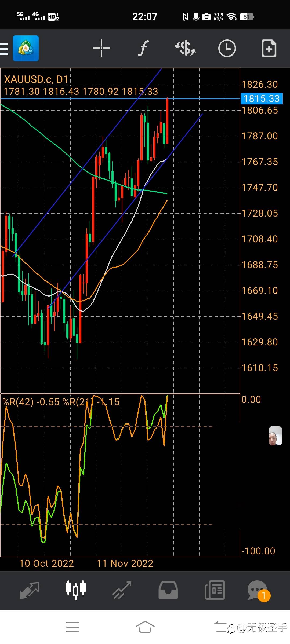Tap the 1728.05 price scale value
The height and width of the screenshot is (644, 290).
pos(260,213)
